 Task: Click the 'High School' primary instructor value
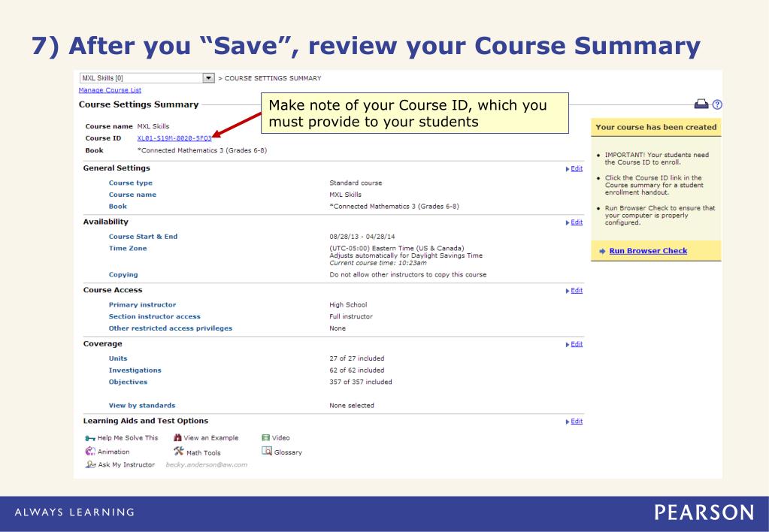click(x=348, y=304)
